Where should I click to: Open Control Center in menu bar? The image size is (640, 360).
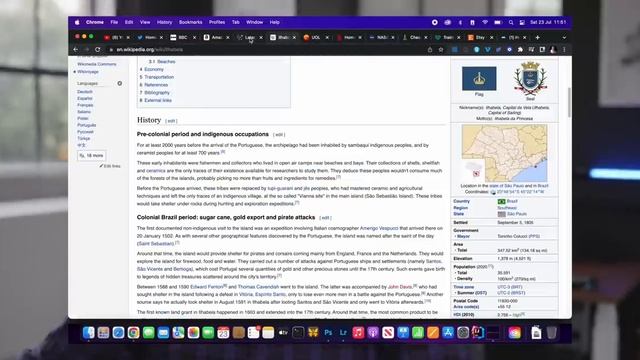pyautogui.click(x=522, y=22)
